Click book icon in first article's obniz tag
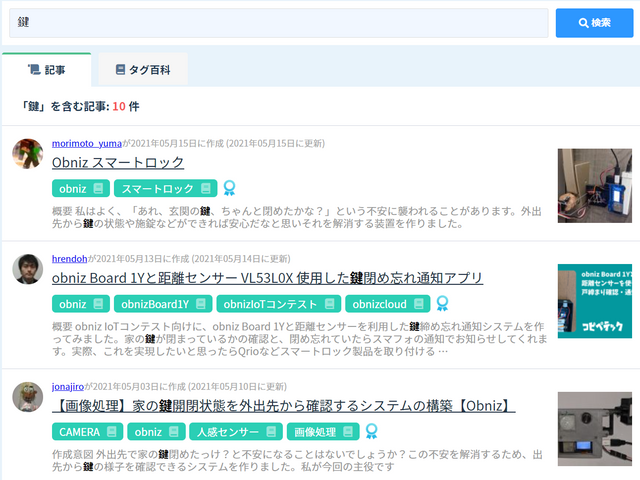The width and height of the screenshot is (640, 480). [98, 189]
